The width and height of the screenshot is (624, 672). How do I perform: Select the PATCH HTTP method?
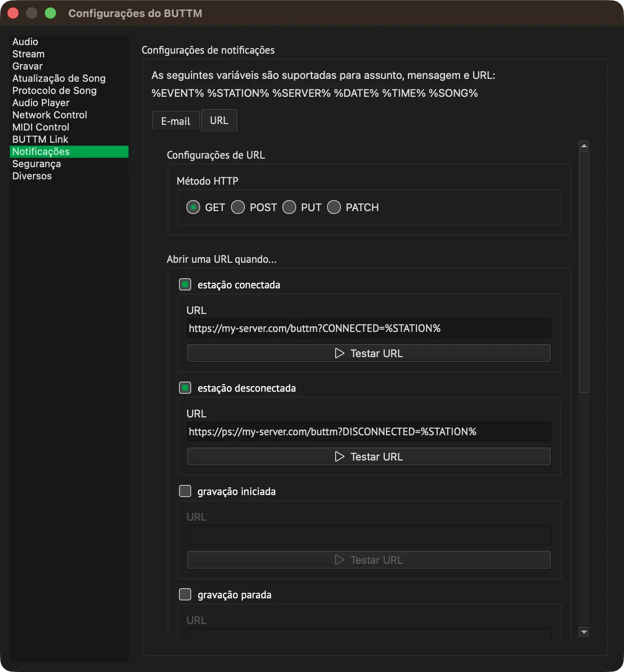coord(334,207)
